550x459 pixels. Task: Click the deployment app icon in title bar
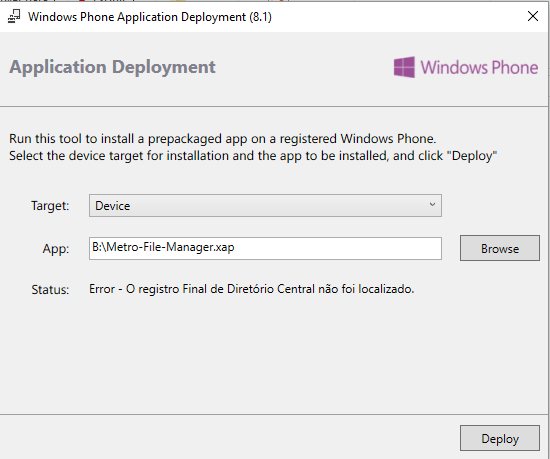tap(14, 16)
